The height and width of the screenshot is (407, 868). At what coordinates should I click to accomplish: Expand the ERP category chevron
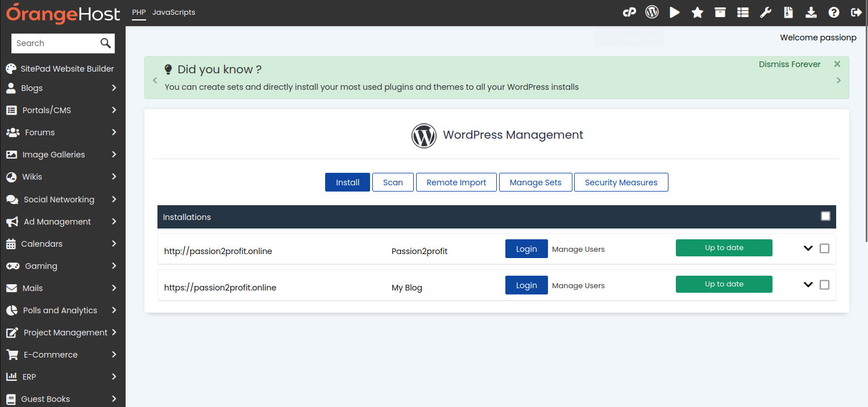pos(114,377)
